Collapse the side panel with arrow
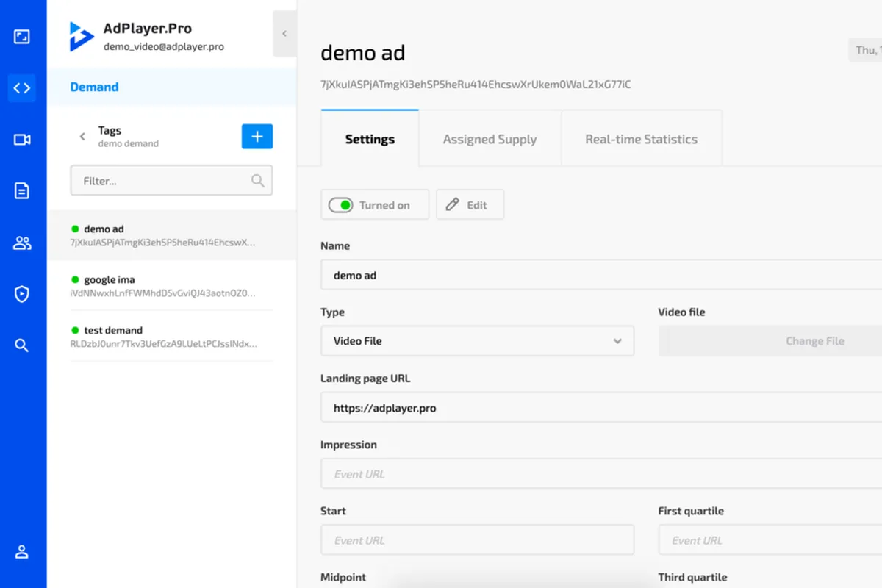The height and width of the screenshot is (588, 882). [x=284, y=34]
